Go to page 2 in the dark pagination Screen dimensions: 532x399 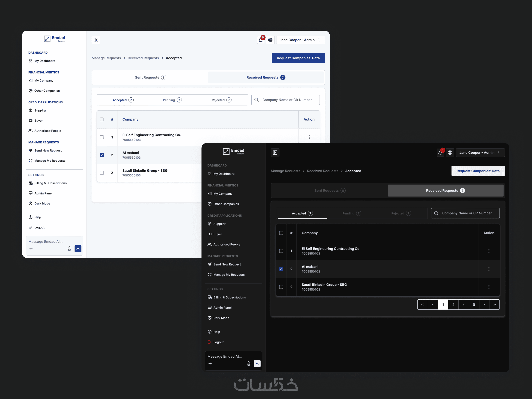click(x=453, y=304)
